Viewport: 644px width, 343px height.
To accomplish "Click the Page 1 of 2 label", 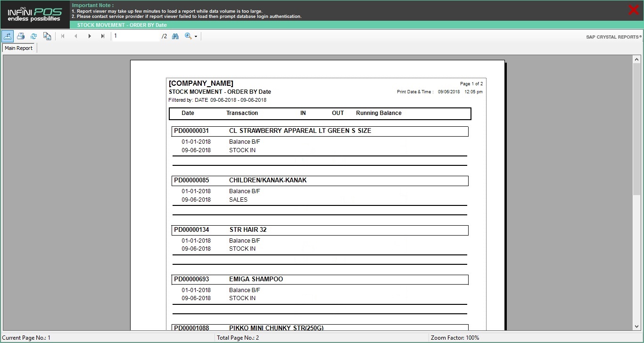I will point(471,83).
